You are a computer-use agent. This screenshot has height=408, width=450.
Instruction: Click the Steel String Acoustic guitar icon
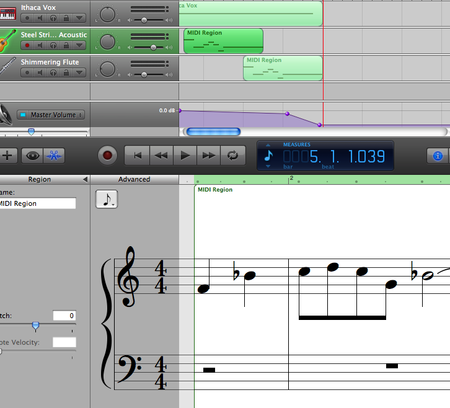[7, 41]
